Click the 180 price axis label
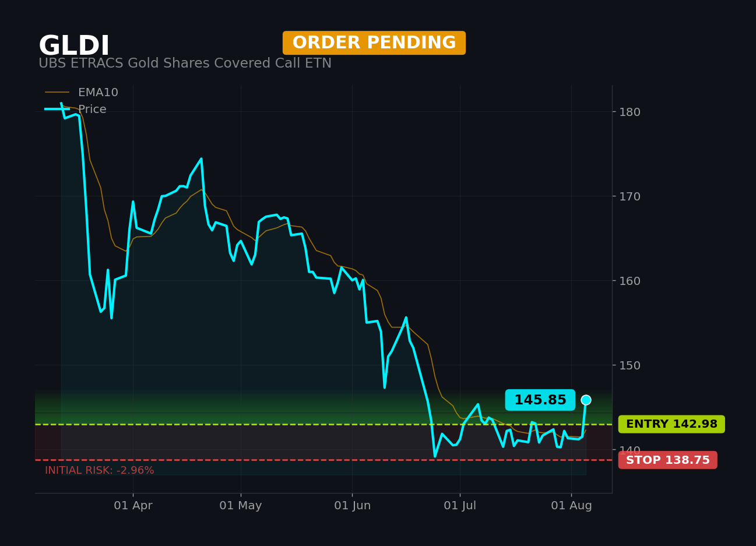 click(x=630, y=112)
